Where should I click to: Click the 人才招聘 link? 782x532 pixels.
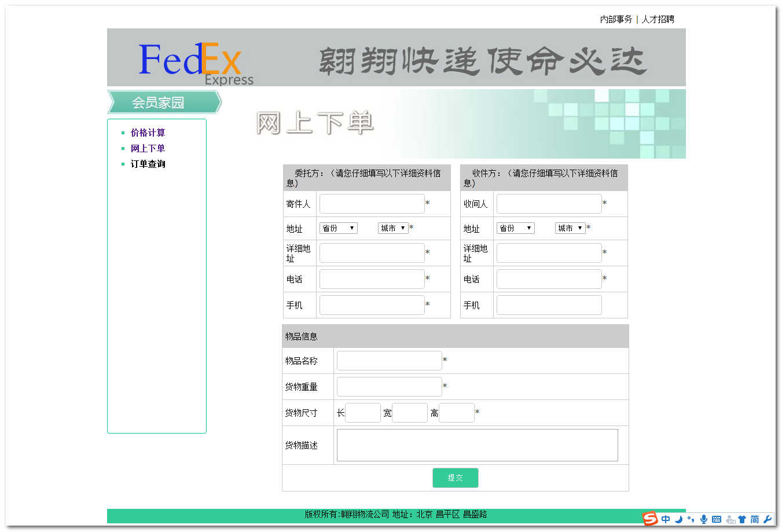(x=658, y=19)
